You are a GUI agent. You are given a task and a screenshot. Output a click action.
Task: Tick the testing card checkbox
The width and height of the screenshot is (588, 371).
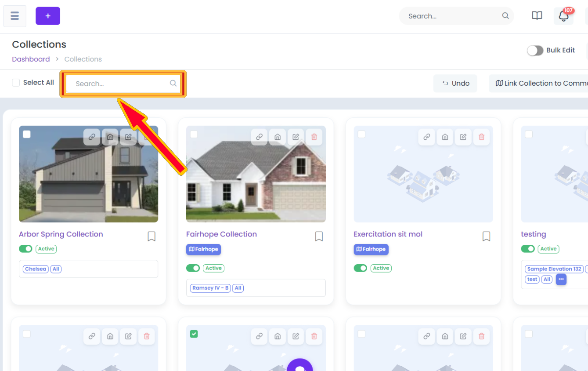pos(529,134)
